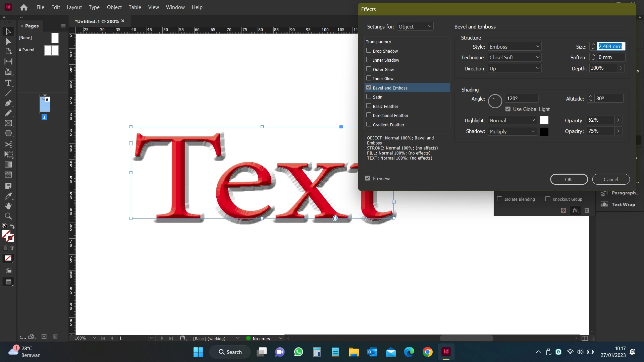Open the Layout menu
Screen dimensions: 644x362
pos(74,7)
